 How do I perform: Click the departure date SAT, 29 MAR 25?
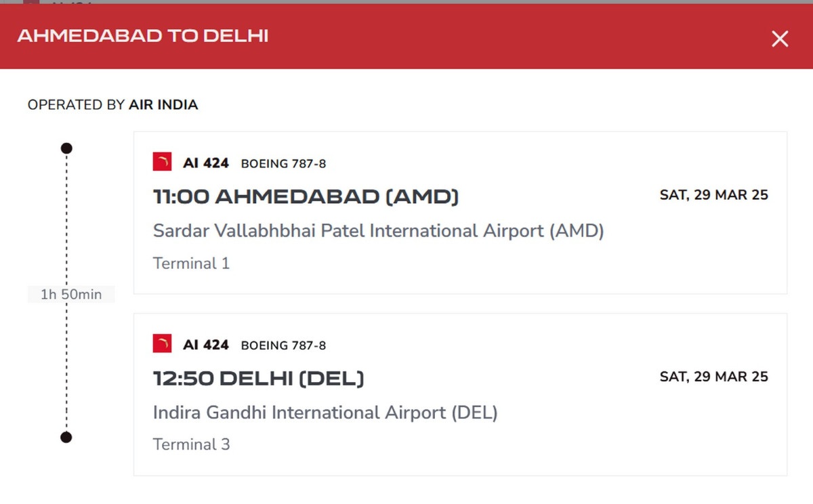713,195
